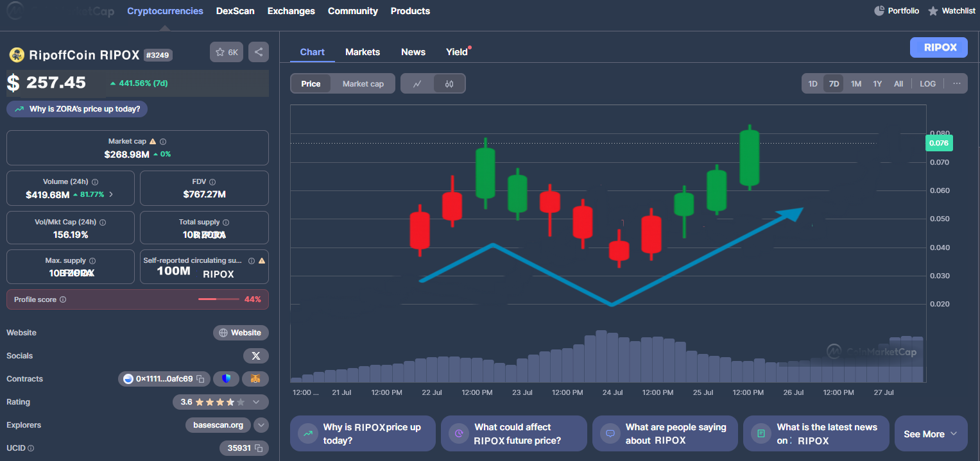Click the blue shield icon in Contracts
Image resolution: width=980 pixels, height=461 pixels.
point(226,379)
